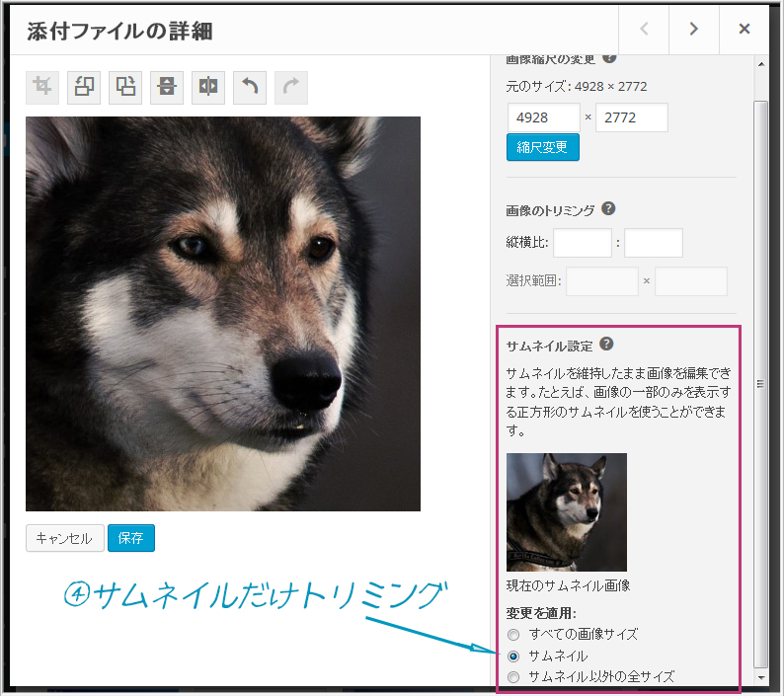Go to previous attachment
Screen dimensions: 784x696
pos(644,29)
